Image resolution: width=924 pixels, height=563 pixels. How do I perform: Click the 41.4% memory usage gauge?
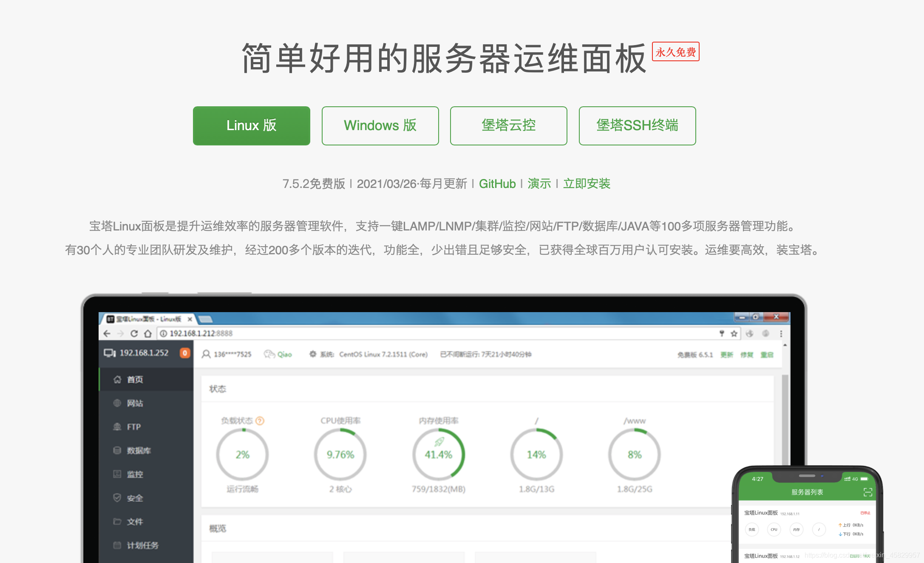(439, 455)
